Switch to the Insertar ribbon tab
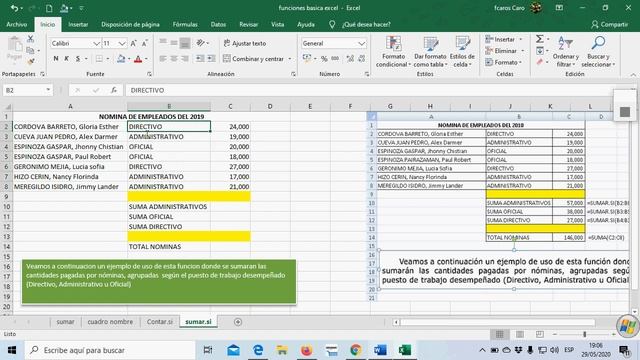This screenshot has height=360, width=640. tap(78, 24)
